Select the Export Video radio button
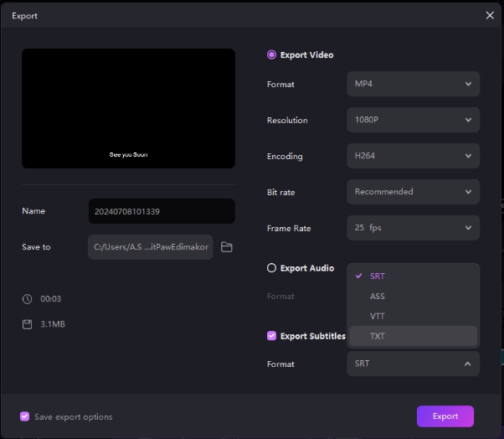The width and height of the screenshot is (504, 439). (x=271, y=55)
